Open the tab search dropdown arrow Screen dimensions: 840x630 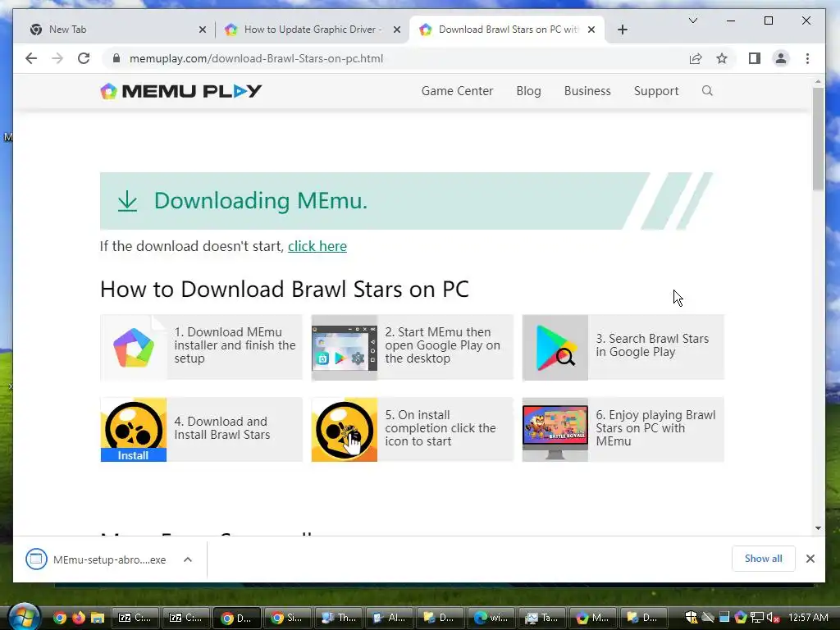tap(692, 21)
